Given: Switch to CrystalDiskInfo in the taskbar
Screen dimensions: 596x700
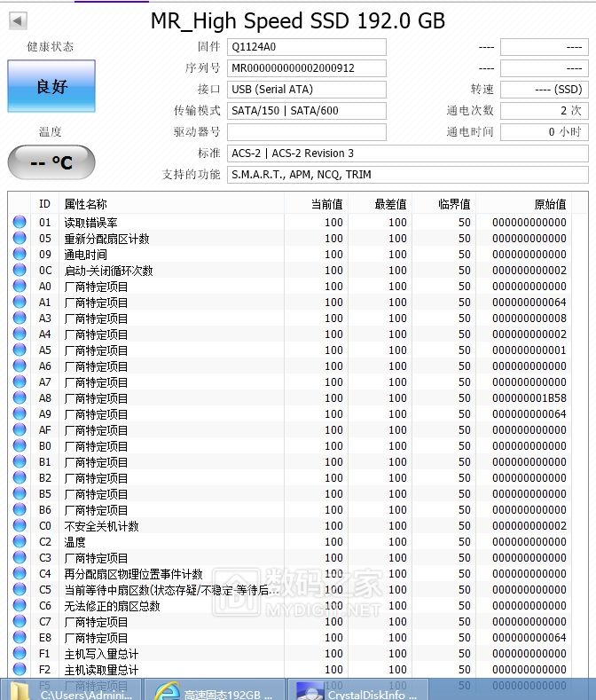Looking at the screenshot, I should click(x=357, y=690).
